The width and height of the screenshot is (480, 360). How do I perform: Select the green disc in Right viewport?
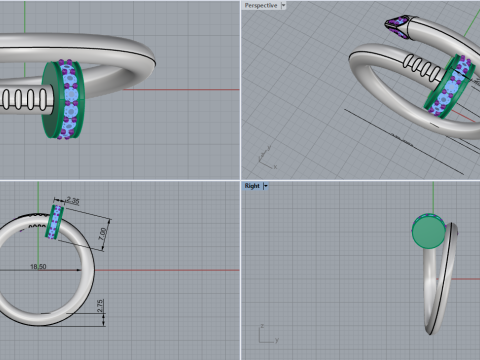[429, 231]
